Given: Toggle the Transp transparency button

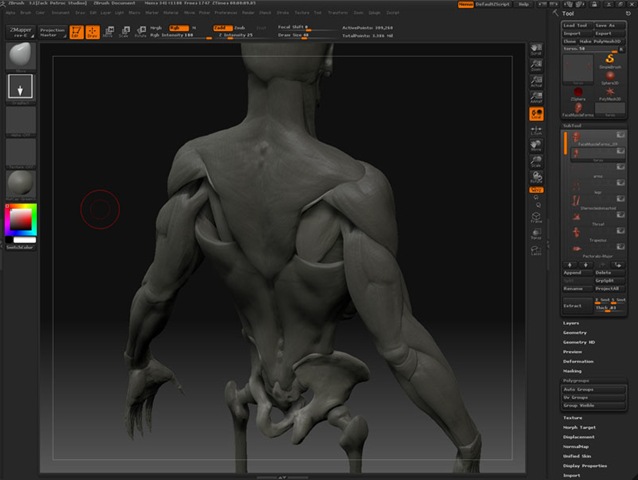Looking at the screenshot, I should (536, 233).
